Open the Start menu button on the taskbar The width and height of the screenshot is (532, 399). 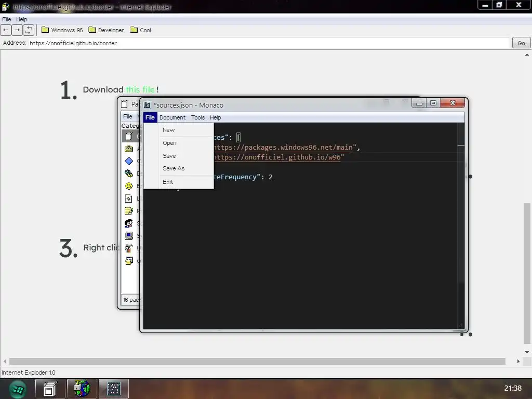point(17,389)
